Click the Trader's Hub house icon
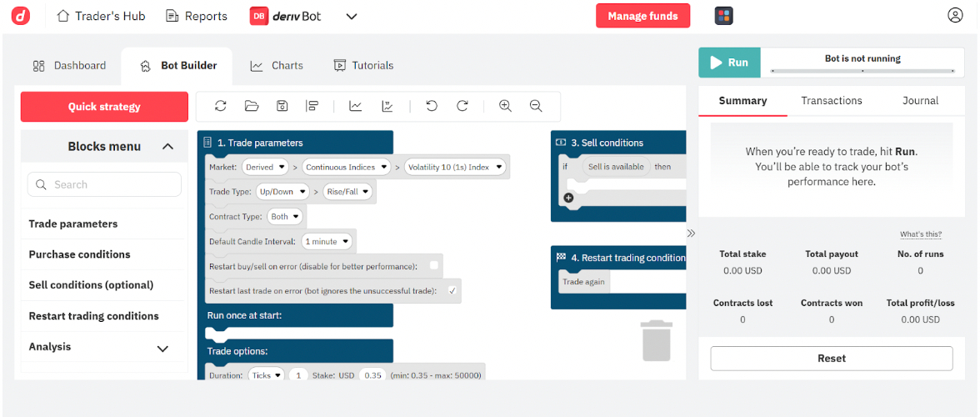Image resolution: width=980 pixels, height=417 pixels. pyautogui.click(x=63, y=16)
